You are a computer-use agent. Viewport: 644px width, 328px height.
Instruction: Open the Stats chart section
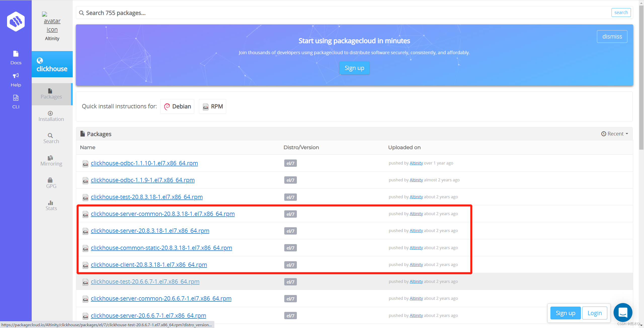point(51,205)
